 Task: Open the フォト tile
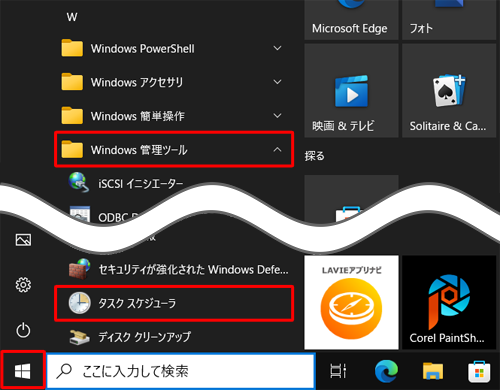click(449, 19)
